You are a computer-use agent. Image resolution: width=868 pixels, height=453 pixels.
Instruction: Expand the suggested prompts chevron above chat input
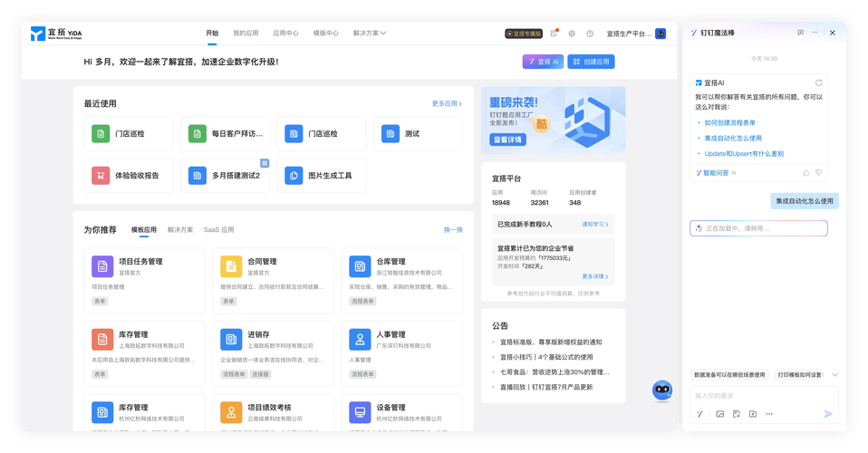click(x=834, y=374)
